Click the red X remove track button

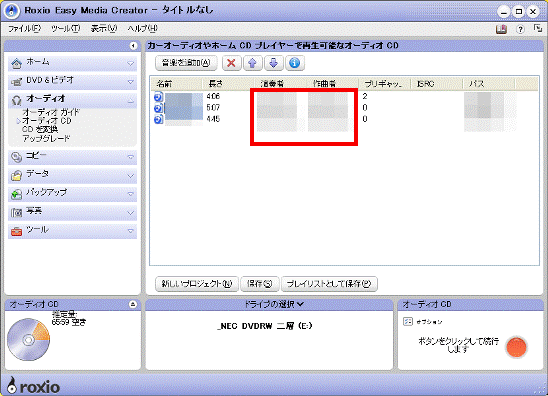click(231, 63)
